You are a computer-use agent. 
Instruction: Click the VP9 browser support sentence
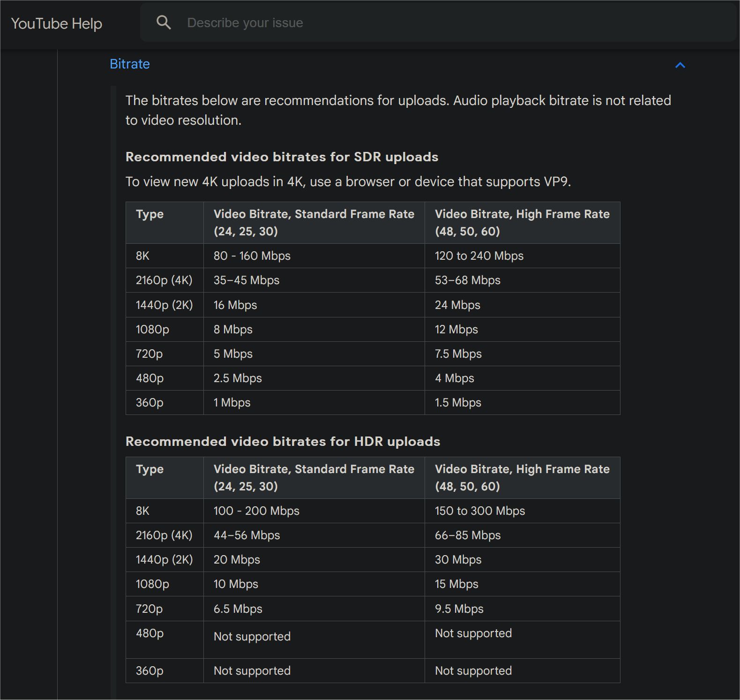coord(348,181)
